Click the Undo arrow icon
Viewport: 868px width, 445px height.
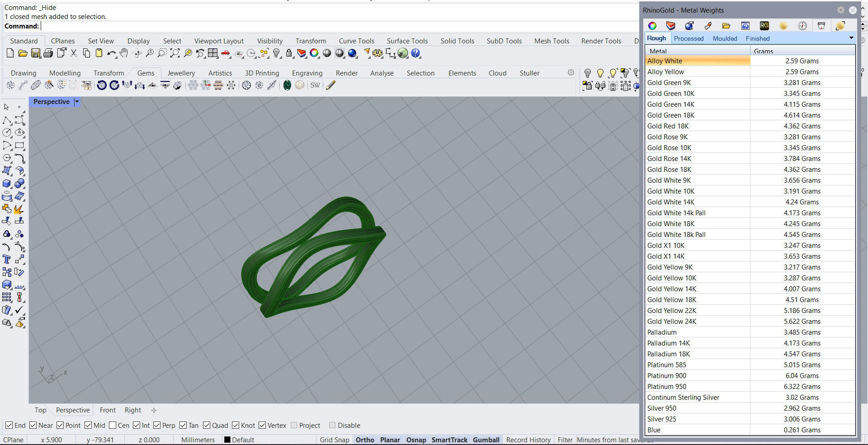(111, 53)
